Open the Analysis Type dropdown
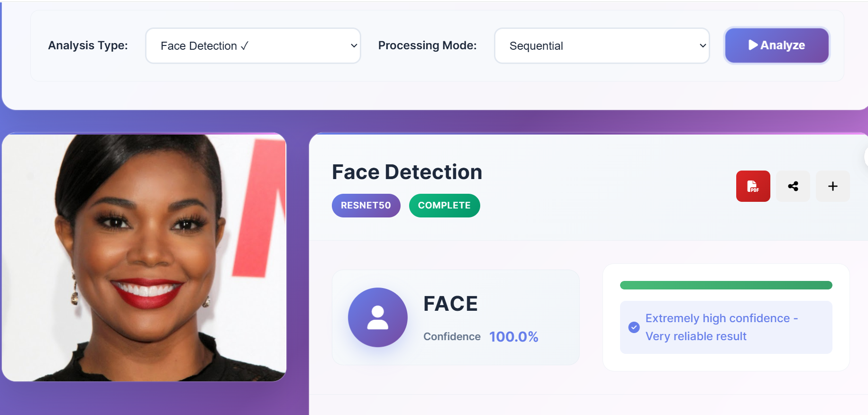 [253, 45]
